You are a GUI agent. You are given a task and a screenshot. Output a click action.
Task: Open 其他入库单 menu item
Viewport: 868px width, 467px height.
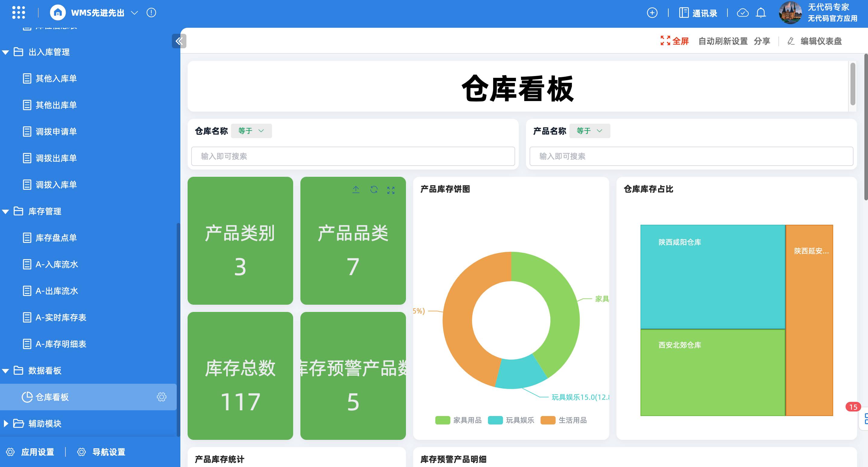(x=56, y=78)
